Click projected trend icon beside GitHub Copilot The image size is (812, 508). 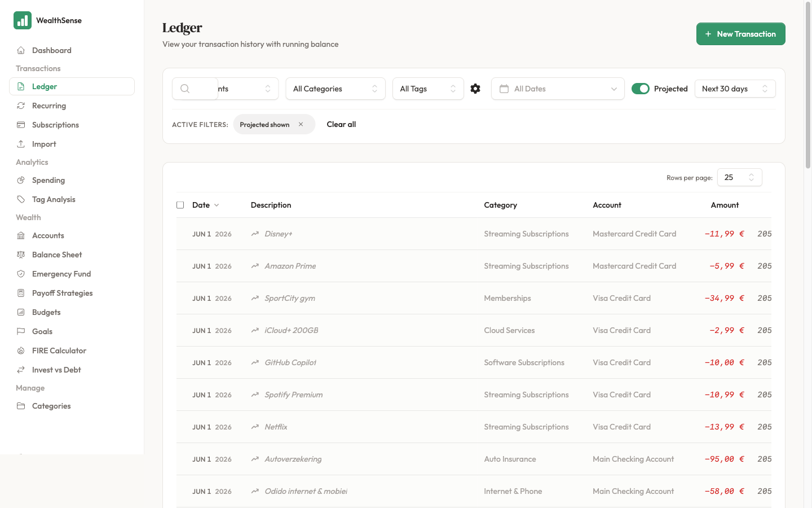click(x=255, y=362)
